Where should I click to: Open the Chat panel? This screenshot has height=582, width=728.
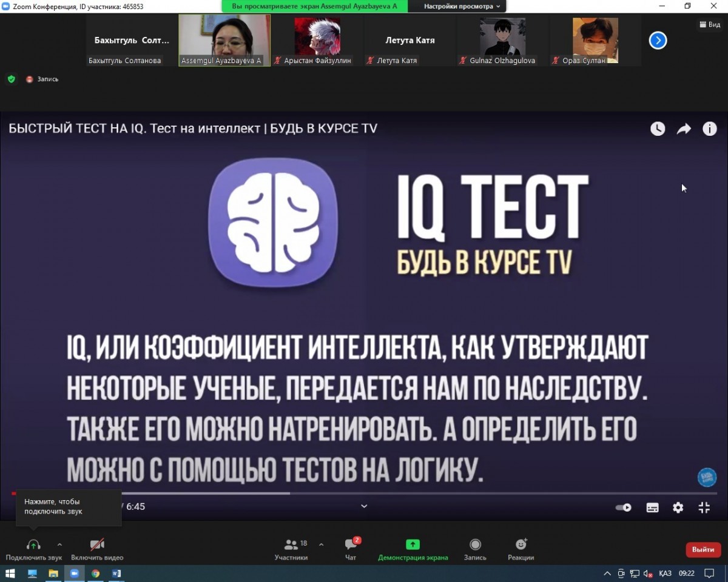(x=351, y=548)
